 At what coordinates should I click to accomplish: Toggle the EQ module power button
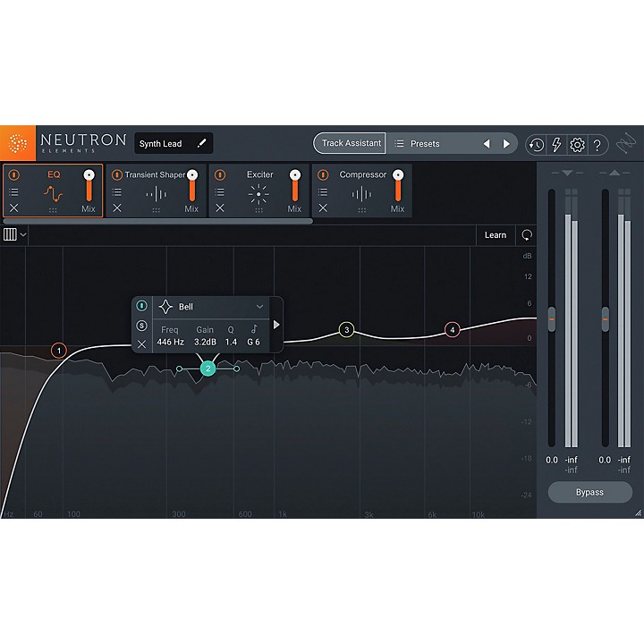coord(13,174)
